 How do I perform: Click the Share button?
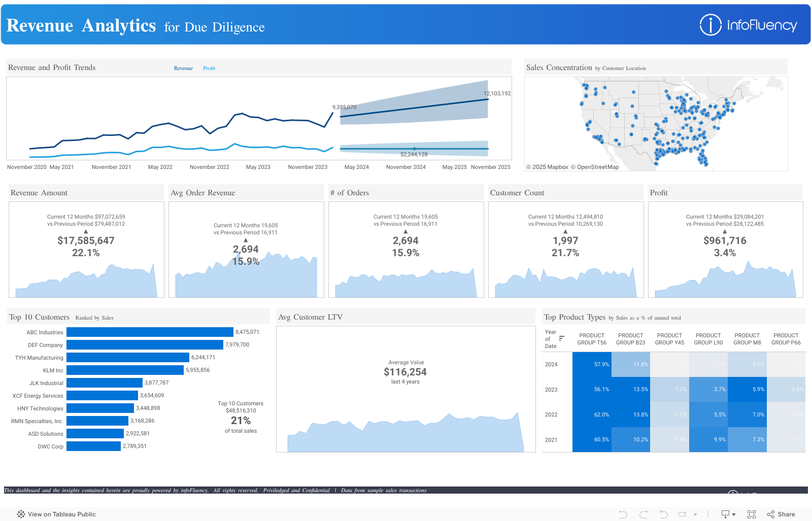coord(781,514)
